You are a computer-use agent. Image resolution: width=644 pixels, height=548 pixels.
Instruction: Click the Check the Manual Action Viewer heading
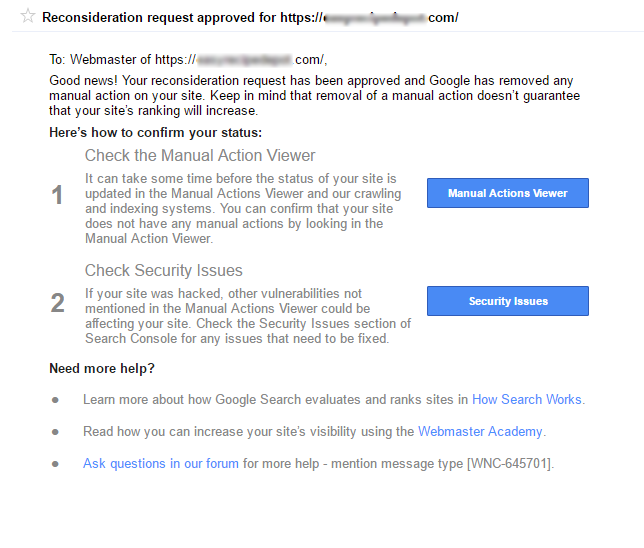click(200, 156)
